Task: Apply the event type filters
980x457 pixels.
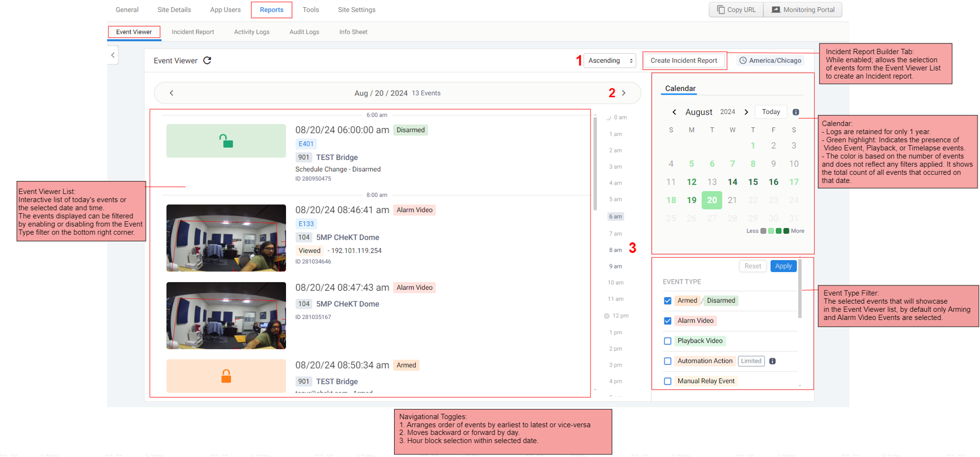Action: click(x=783, y=266)
